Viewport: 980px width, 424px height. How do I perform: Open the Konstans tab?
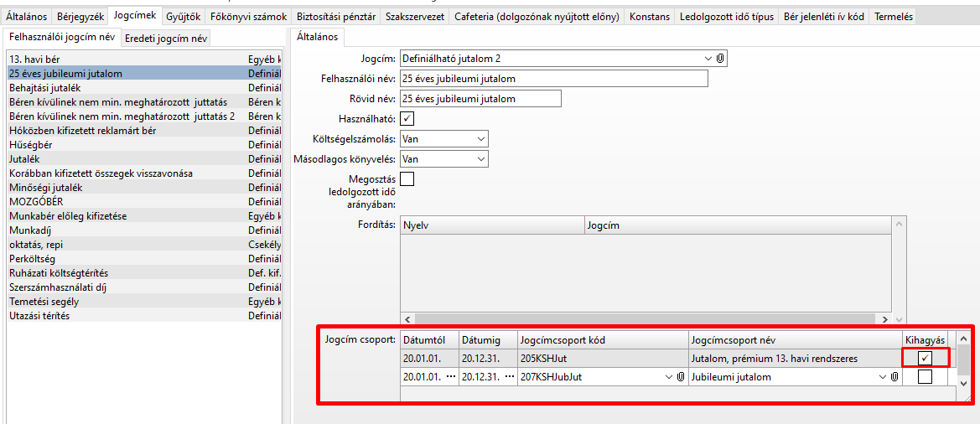click(x=650, y=17)
